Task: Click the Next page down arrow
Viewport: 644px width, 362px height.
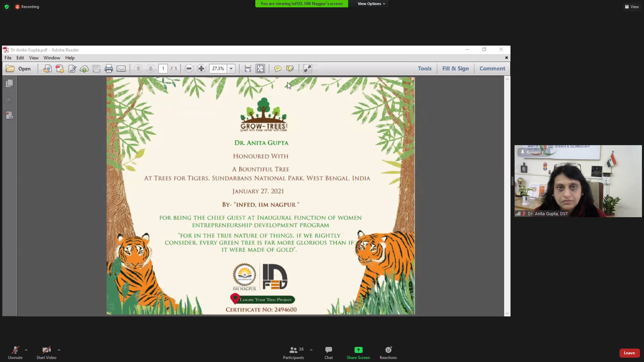Action: (151, 69)
